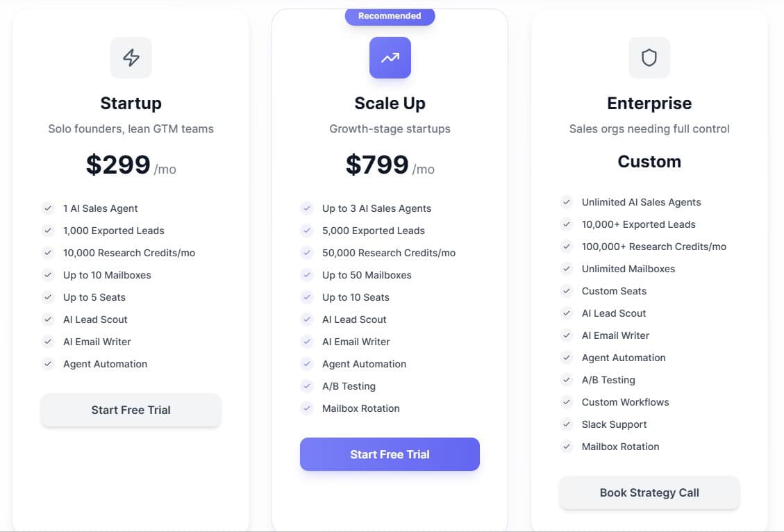Select the Startup plan title

(131, 103)
